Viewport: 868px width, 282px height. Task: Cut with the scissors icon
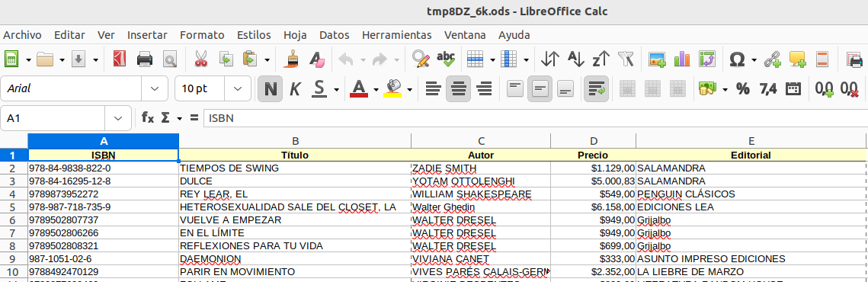(201, 59)
